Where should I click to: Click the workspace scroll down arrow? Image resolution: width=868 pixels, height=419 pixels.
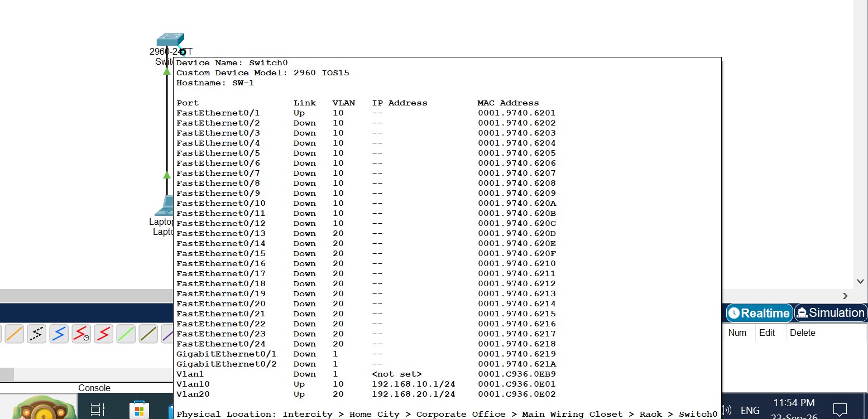tap(860, 282)
